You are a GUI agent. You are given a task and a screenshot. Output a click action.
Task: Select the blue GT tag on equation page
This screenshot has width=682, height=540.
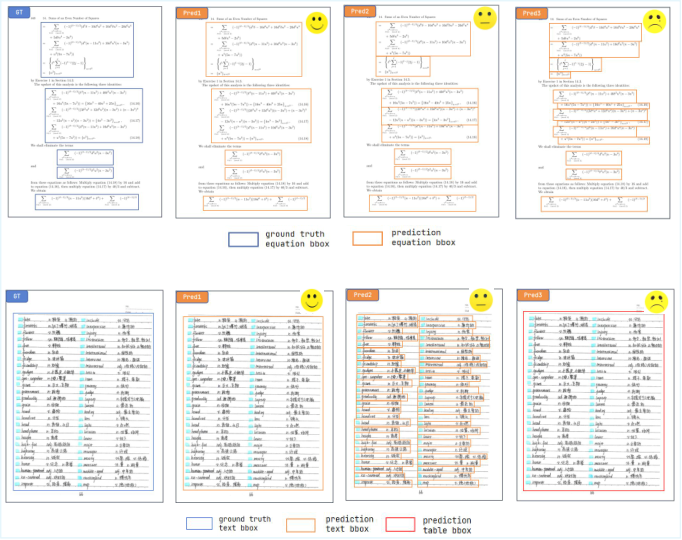click(19, 12)
